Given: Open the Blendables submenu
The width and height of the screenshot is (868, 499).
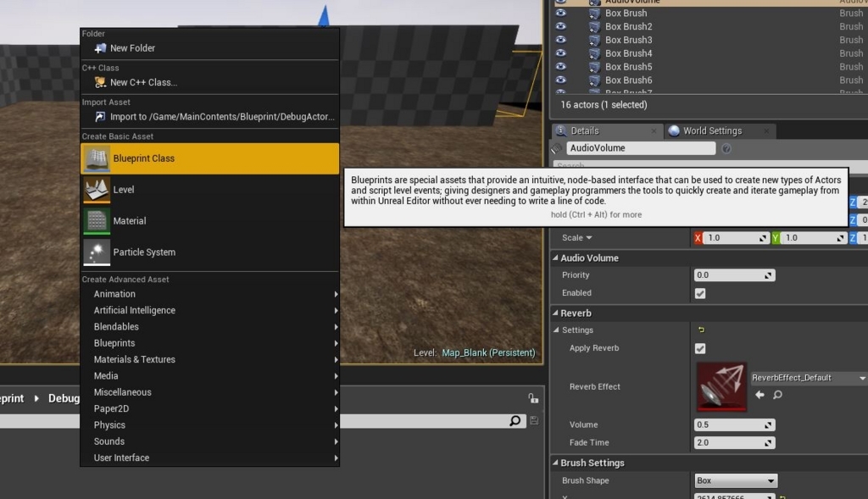Looking at the screenshot, I should 210,327.
